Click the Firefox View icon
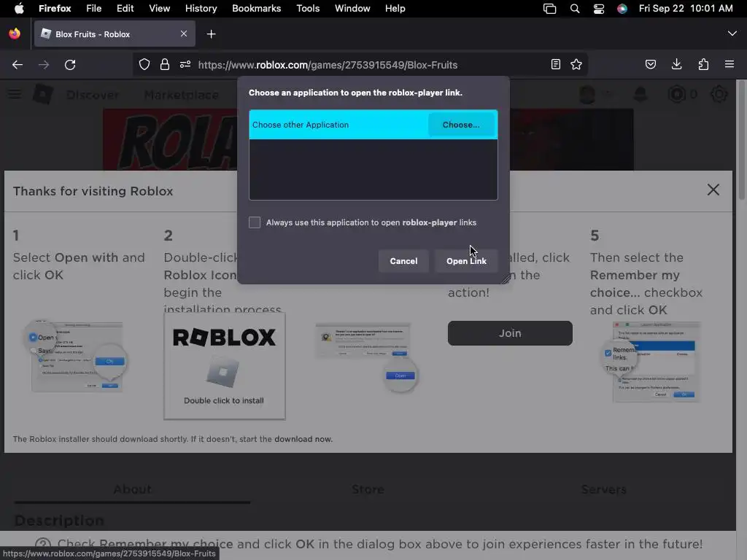This screenshot has height=560, width=747. click(x=15, y=34)
